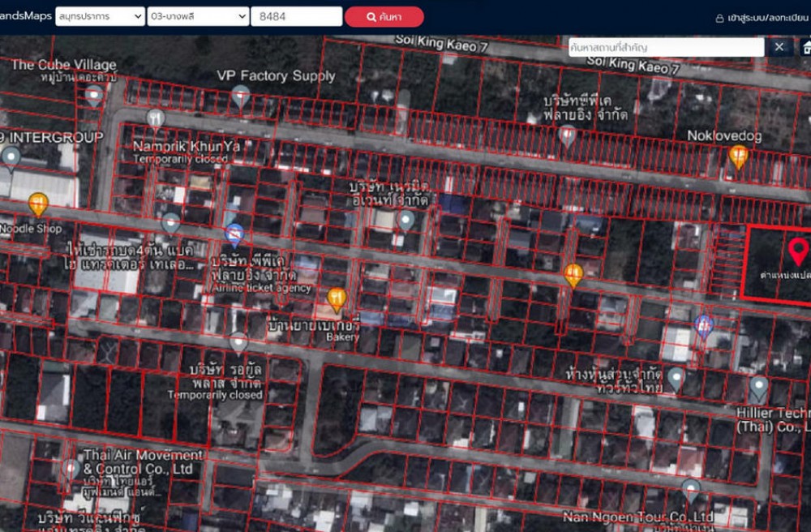The width and height of the screenshot is (811, 532).
Task: Click the LandsMaps logo in header
Action: 24,16
